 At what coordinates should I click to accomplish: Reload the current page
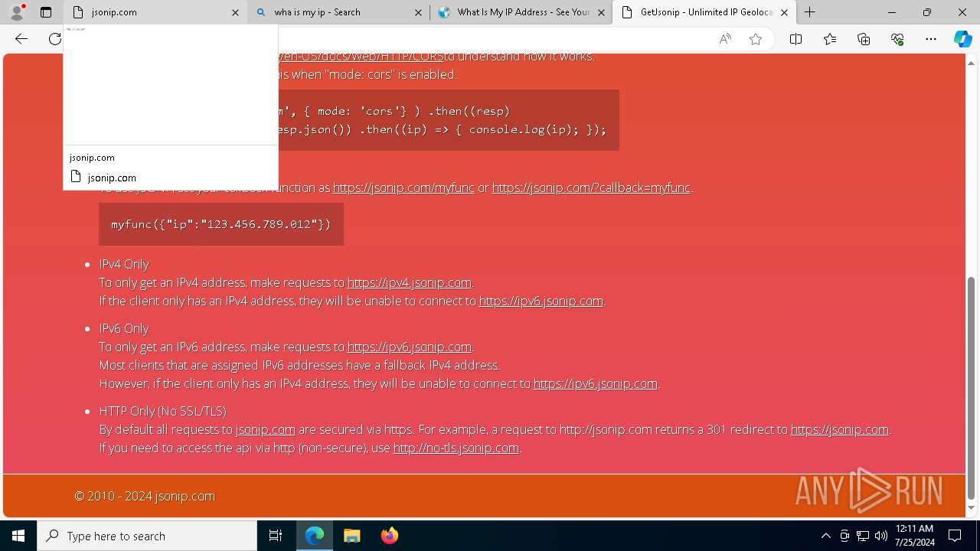pos(54,39)
